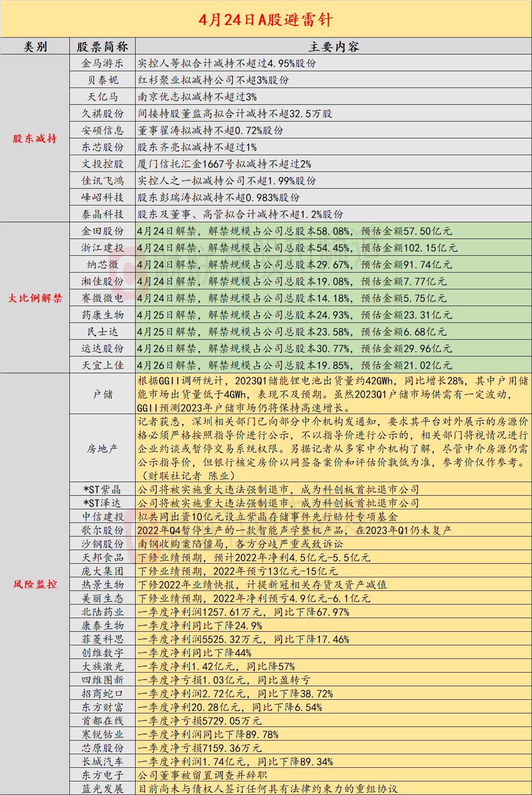Select stock name '招商蛇口'
This screenshot has width=532, height=795.
click(102, 693)
